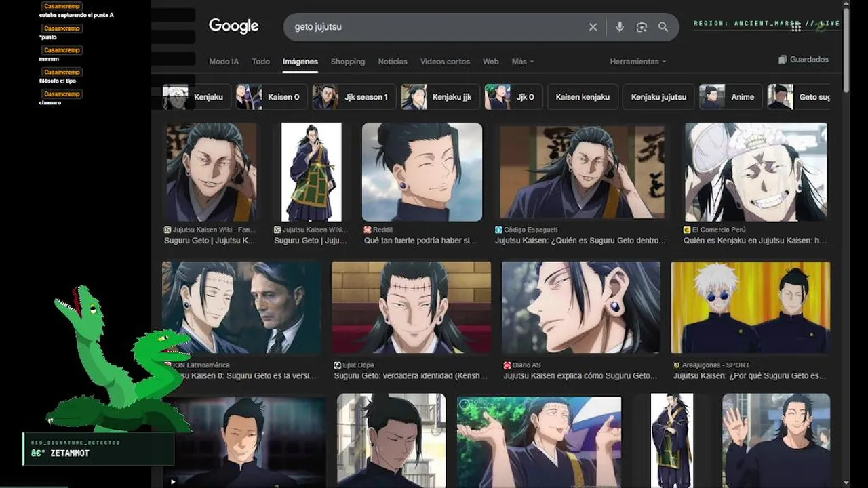Open the Web results tab

tap(491, 62)
